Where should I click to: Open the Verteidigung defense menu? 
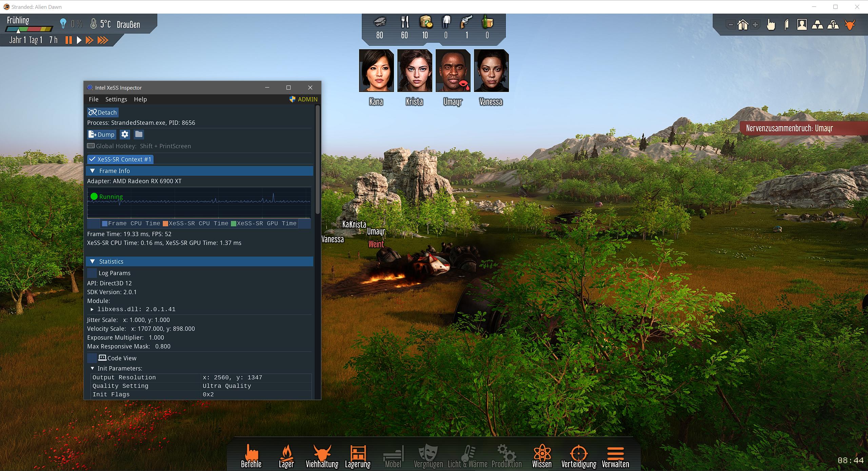[x=578, y=456]
